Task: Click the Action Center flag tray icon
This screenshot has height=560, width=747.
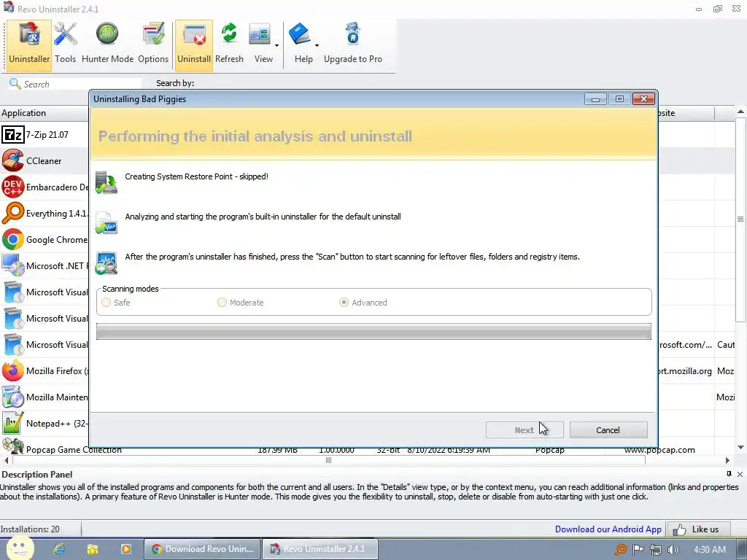Action: pos(638,550)
